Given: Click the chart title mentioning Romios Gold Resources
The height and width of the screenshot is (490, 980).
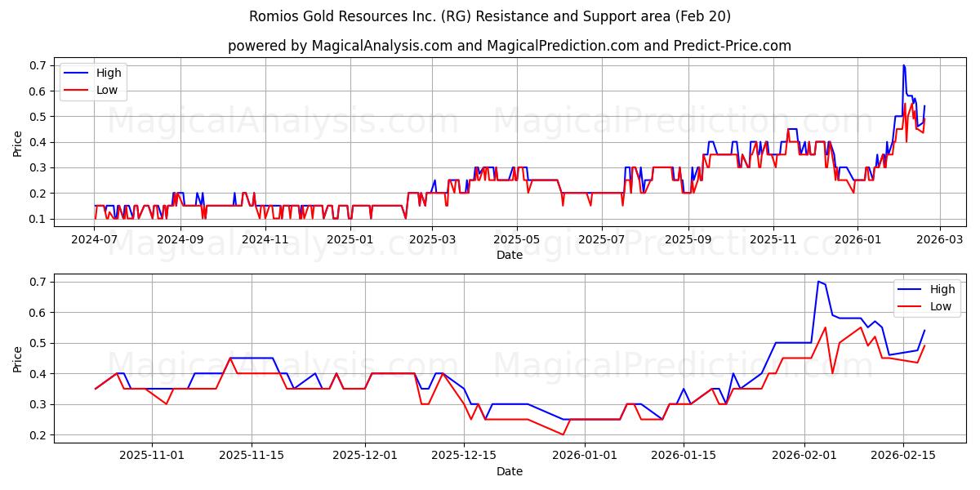Looking at the screenshot, I should 490,16.
